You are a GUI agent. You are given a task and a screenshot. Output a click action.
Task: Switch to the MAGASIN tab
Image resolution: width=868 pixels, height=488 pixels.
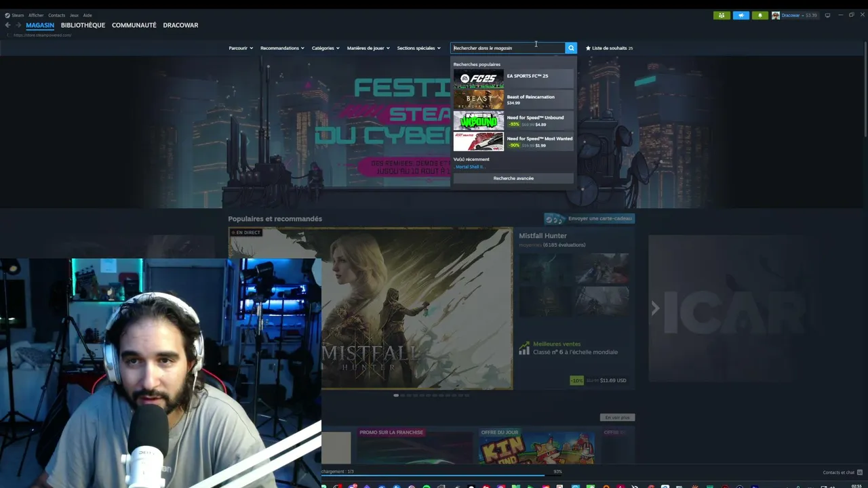[x=40, y=25]
